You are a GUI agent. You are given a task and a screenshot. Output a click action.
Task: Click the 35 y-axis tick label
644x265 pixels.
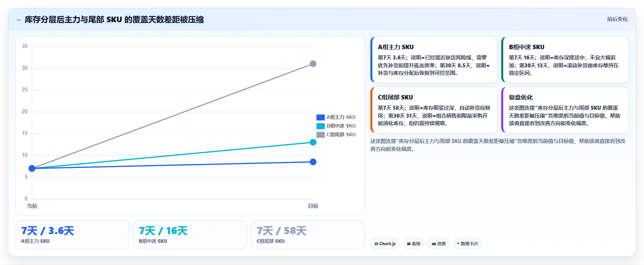click(25, 46)
